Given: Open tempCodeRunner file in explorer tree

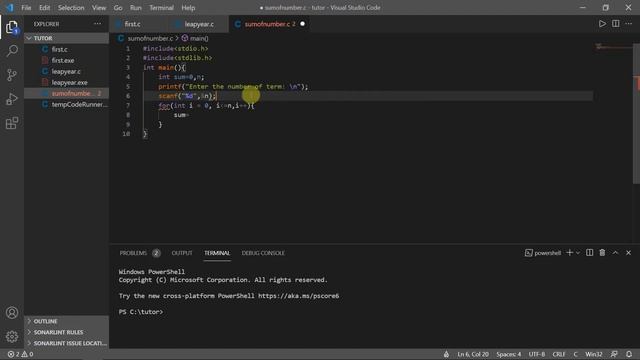Looking at the screenshot, I should coord(67,104).
